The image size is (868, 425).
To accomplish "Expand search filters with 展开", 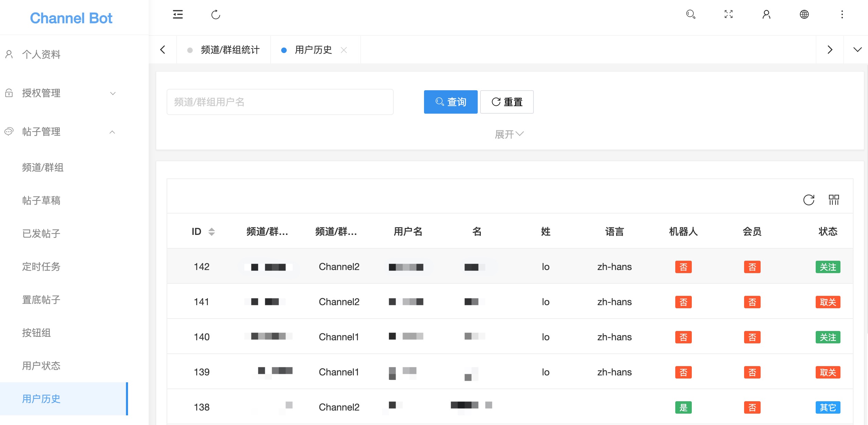I will pos(509,134).
